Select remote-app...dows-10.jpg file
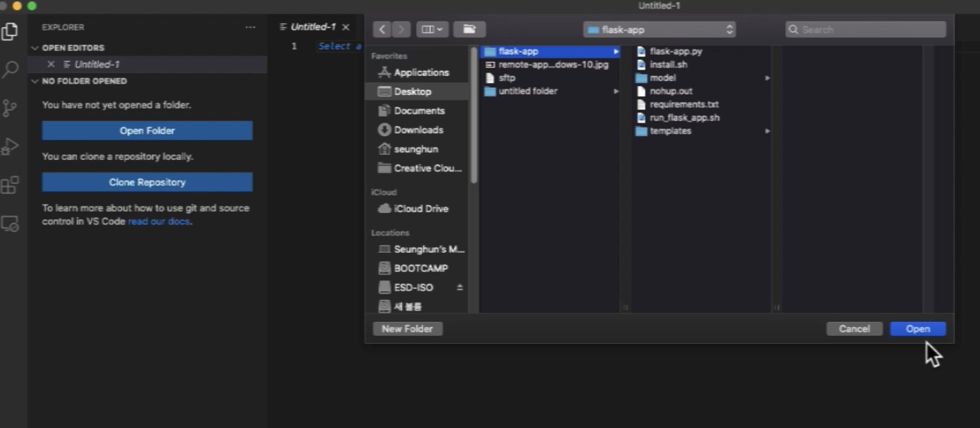This screenshot has height=428, width=980. (x=550, y=65)
